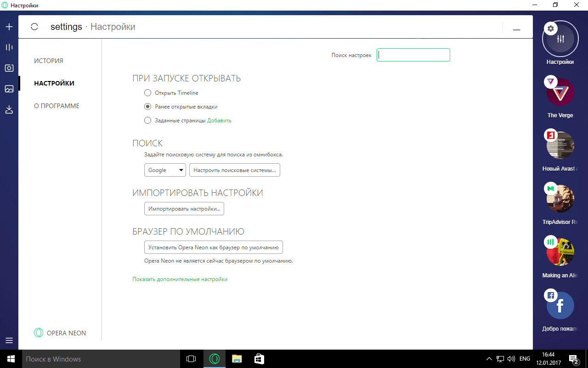This screenshot has height=368, width=588.
Task: Open the player panel in left sidebar
Action: tap(9, 47)
